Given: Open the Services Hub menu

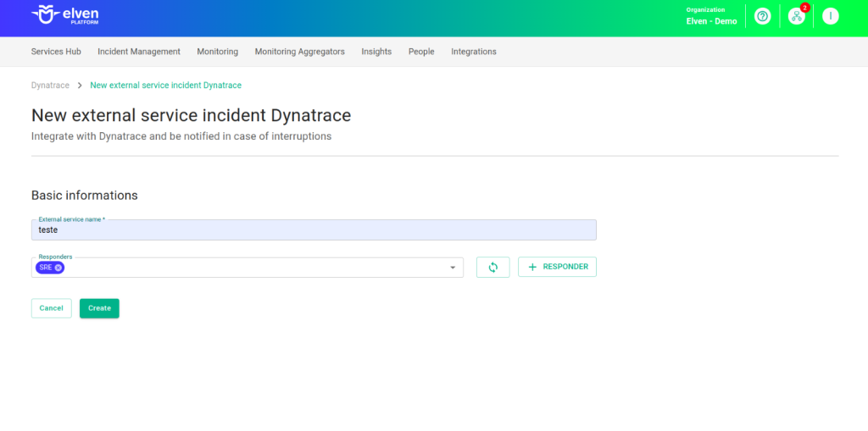Looking at the screenshot, I should click(56, 52).
